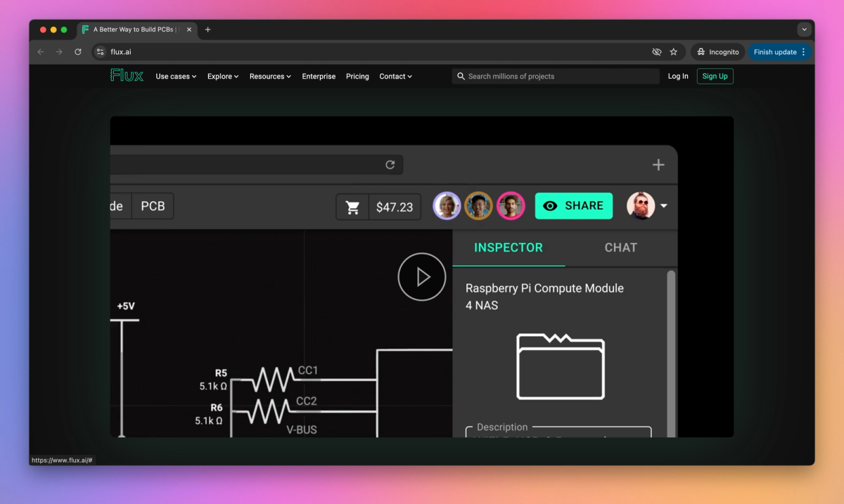Click the Raspberry Pi Compute Module title
The width and height of the screenshot is (844, 504).
tap(544, 297)
